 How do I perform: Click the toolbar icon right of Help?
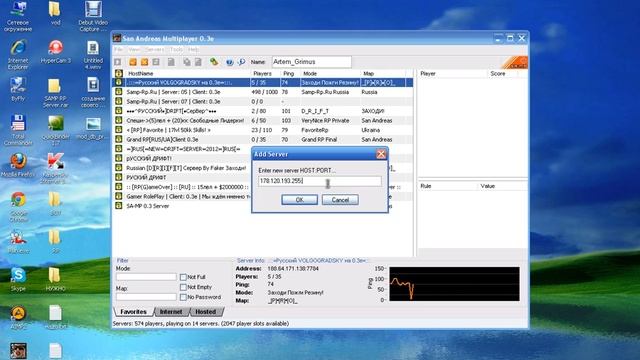pos(241,62)
